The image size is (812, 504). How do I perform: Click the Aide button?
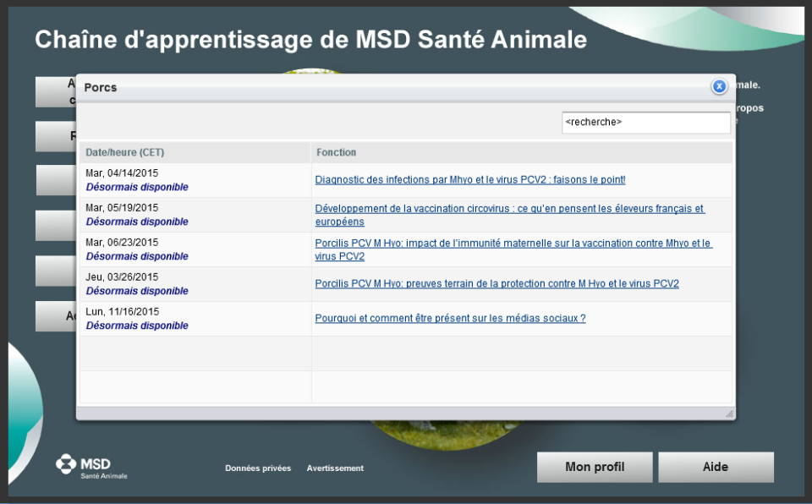pyautogui.click(x=716, y=467)
